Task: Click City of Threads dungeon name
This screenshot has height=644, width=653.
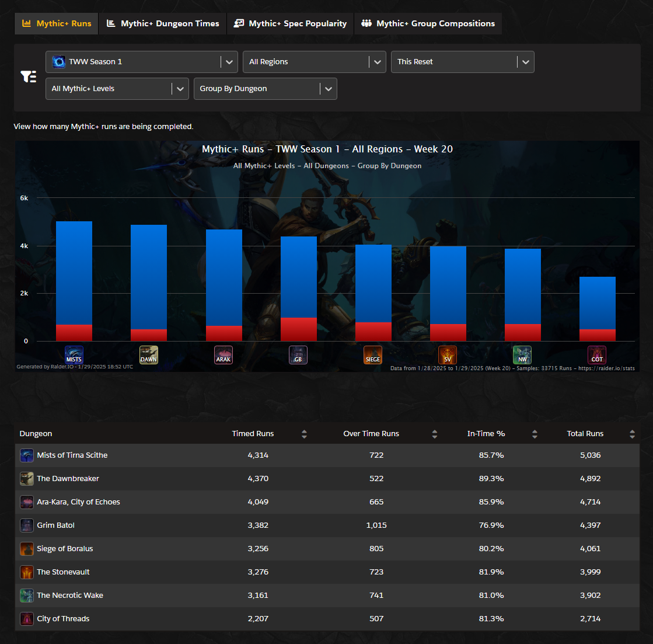Action: [63, 619]
